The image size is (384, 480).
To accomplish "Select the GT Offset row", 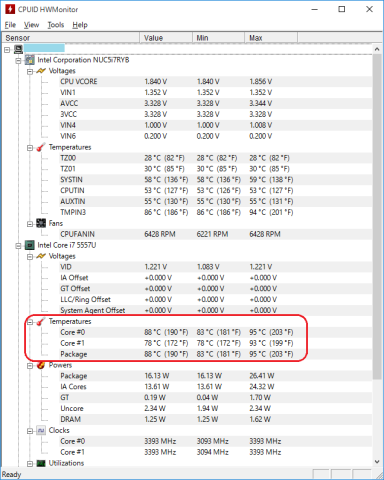I will pos(215,288).
